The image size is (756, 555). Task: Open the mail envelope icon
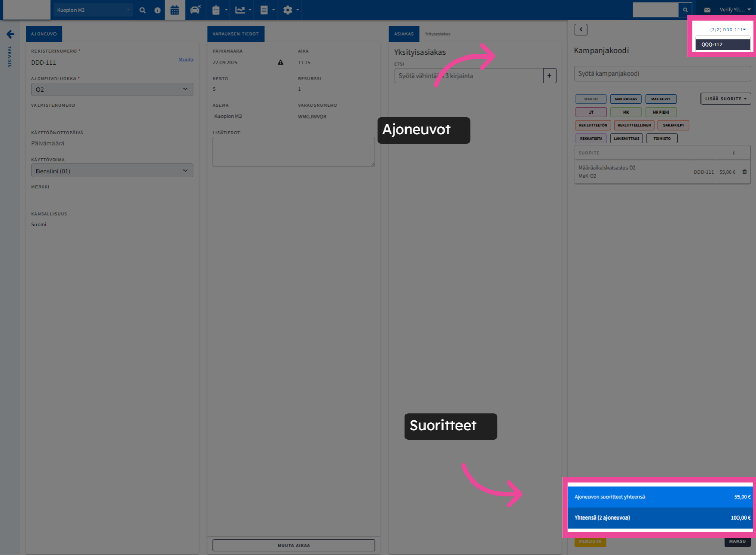pos(707,10)
